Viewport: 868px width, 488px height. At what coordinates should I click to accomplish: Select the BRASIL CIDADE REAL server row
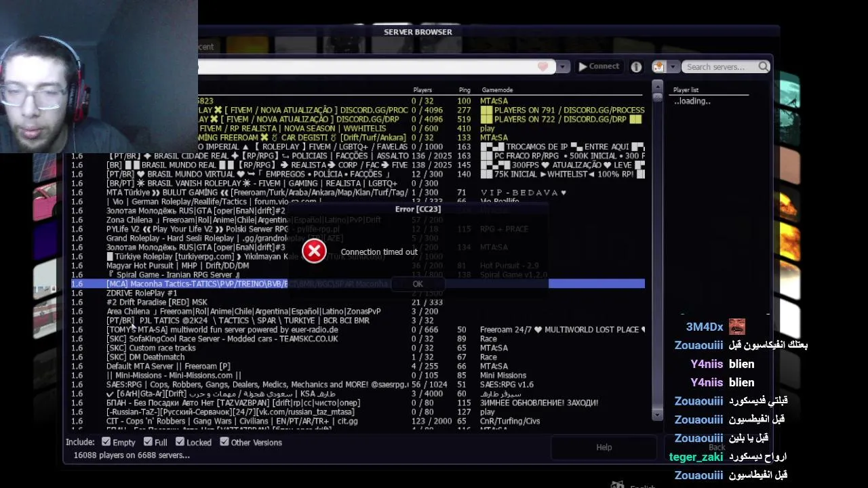[358, 155]
